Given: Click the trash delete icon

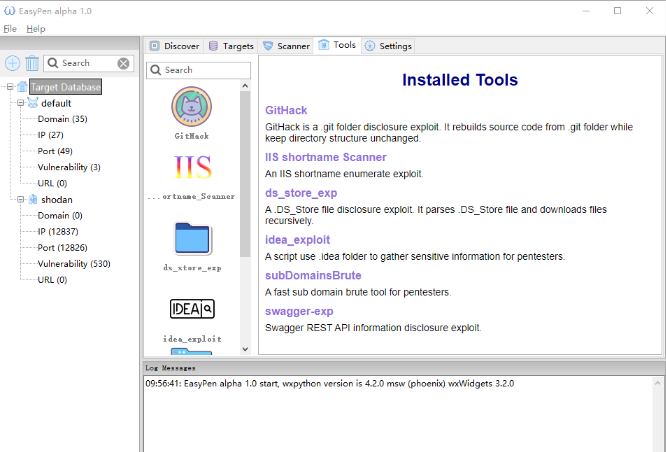Looking at the screenshot, I should (32, 63).
